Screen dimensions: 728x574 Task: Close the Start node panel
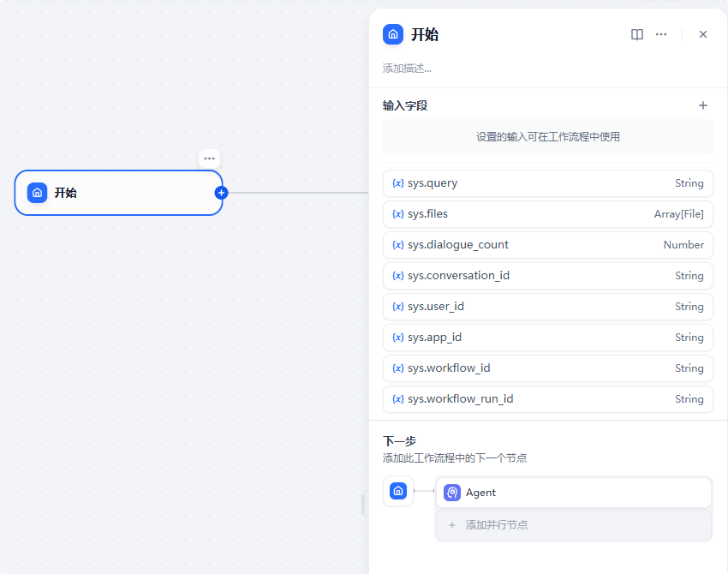point(703,34)
